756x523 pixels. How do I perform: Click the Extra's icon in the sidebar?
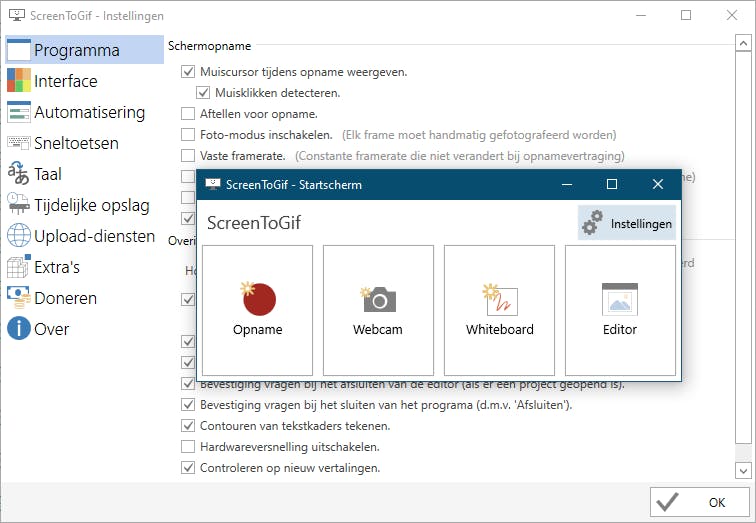[19, 267]
